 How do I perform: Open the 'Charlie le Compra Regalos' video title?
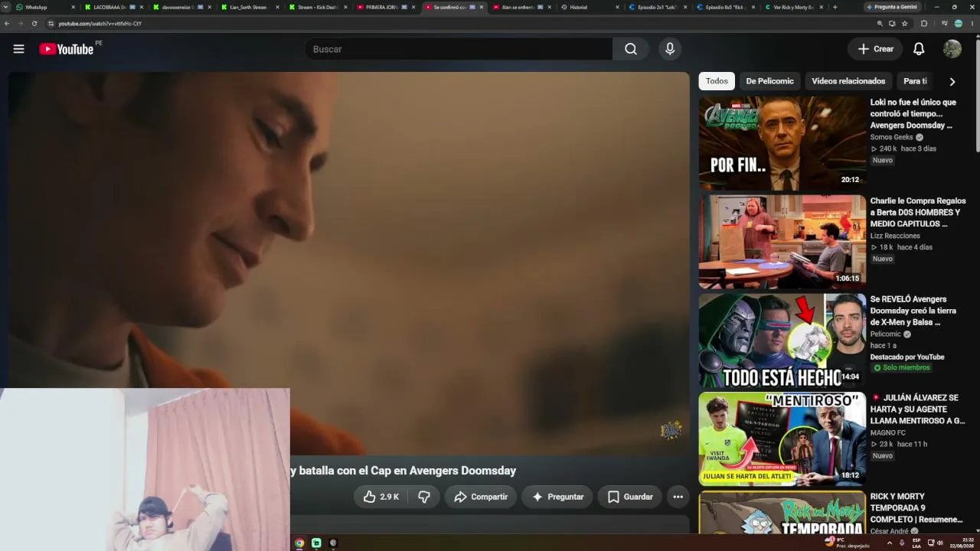[x=918, y=212]
